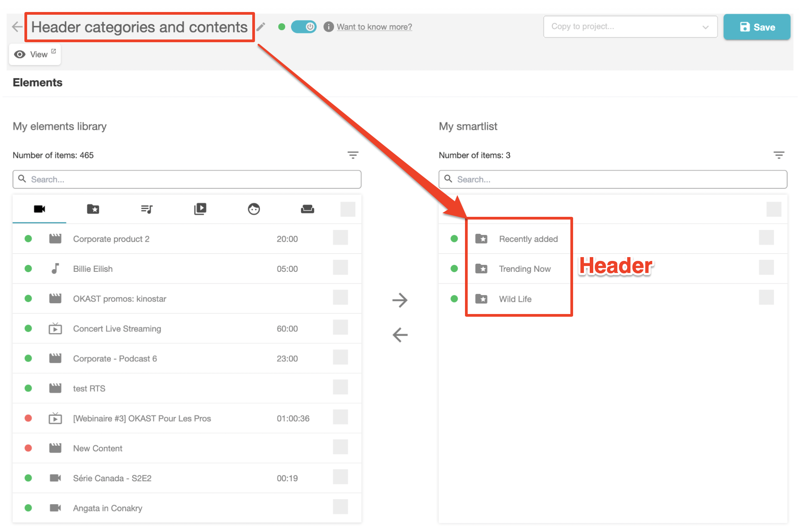Open the library filter icon
The height and width of the screenshot is (532, 799).
[353, 155]
